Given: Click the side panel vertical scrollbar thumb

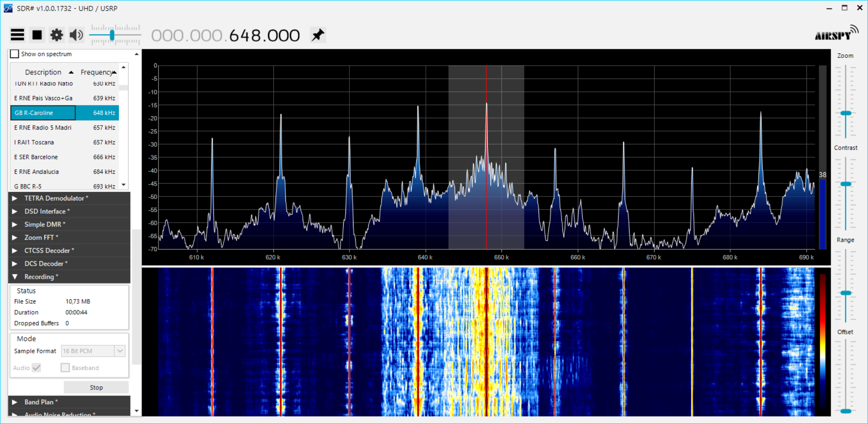Looking at the screenshot, I should 136,296.
